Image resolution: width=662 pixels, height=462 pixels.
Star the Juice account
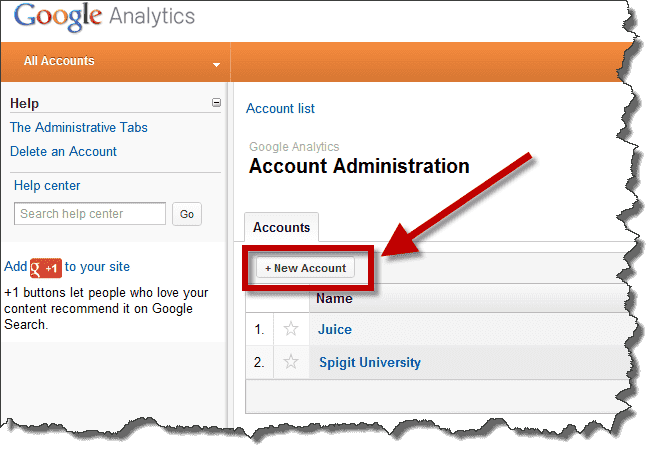[x=291, y=329]
